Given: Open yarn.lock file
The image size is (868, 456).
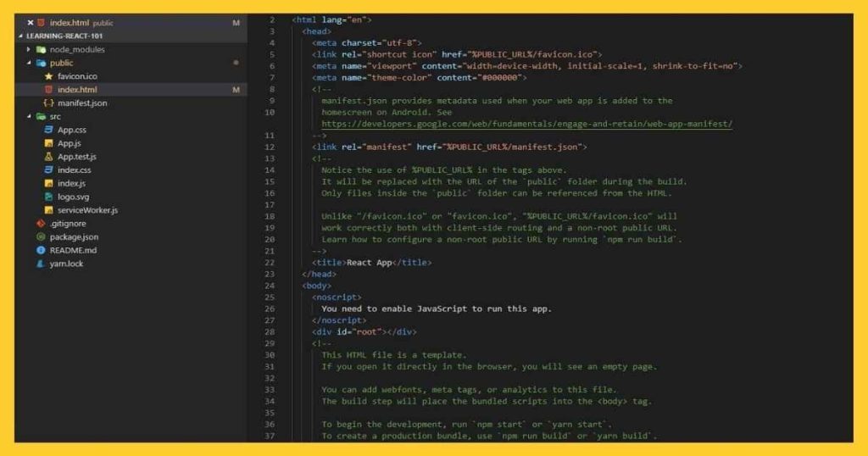Looking at the screenshot, I should coord(66,264).
